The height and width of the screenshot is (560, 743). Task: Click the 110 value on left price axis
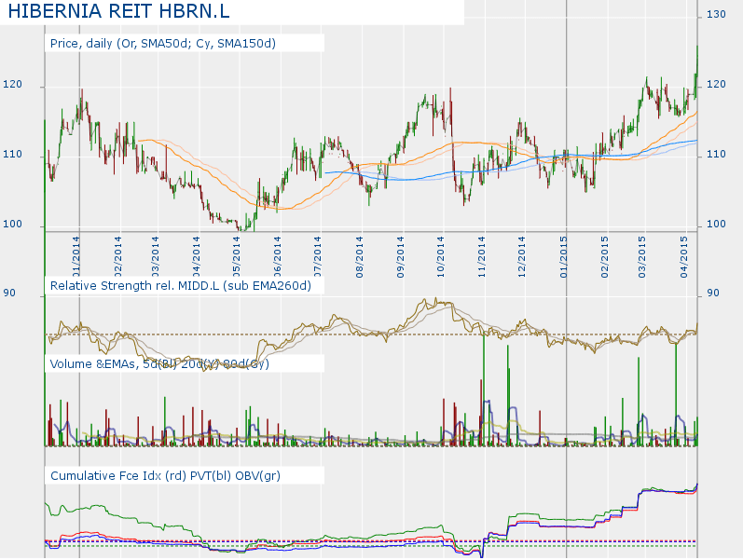pos(12,155)
